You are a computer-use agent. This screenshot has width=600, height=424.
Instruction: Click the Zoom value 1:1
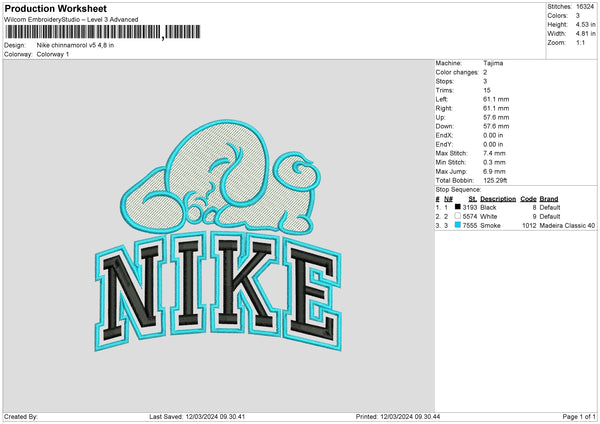coord(580,43)
